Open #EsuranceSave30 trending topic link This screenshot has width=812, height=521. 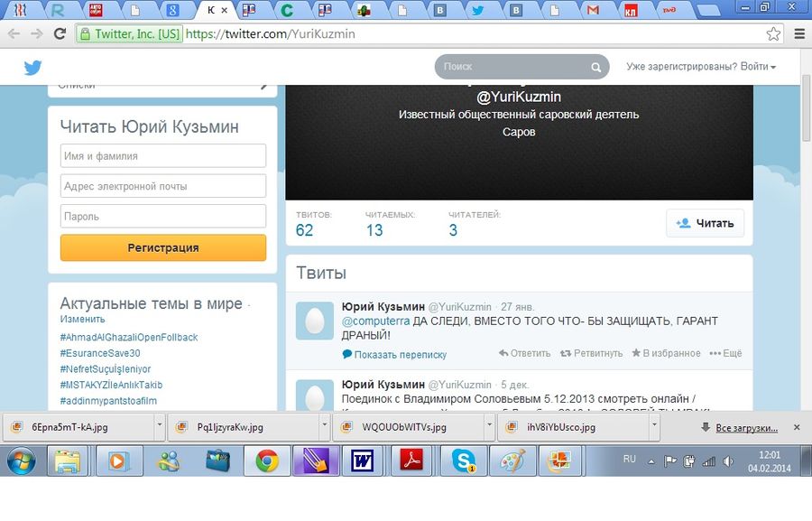(100, 353)
